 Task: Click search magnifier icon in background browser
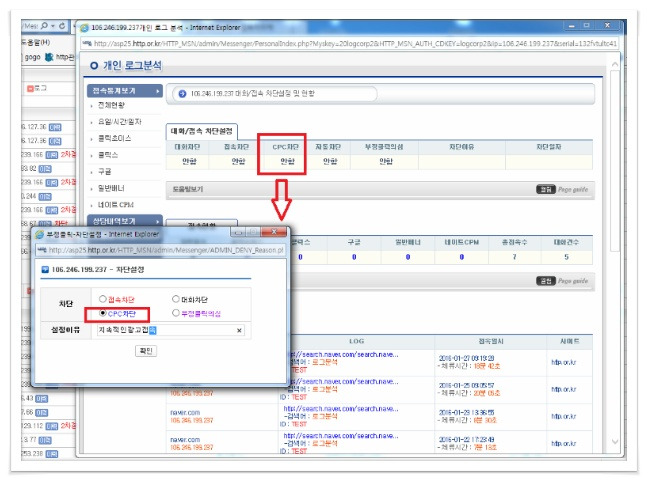tap(45, 26)
